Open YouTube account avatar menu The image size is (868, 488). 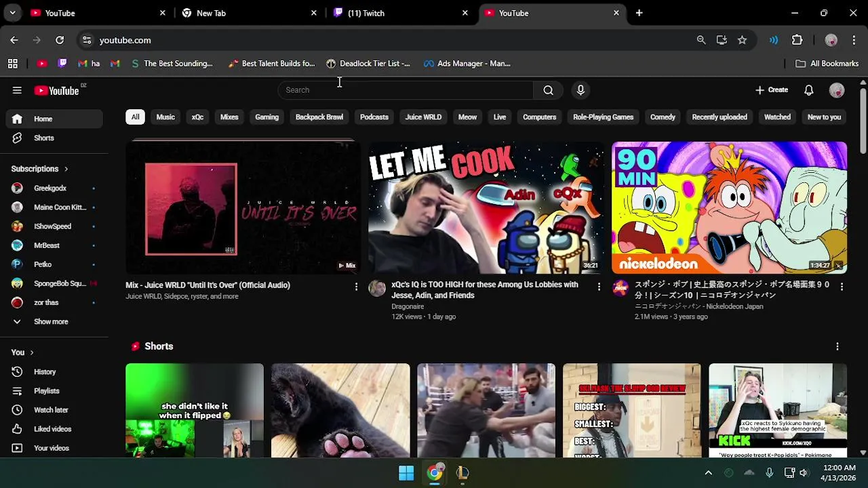coord(837,90)
